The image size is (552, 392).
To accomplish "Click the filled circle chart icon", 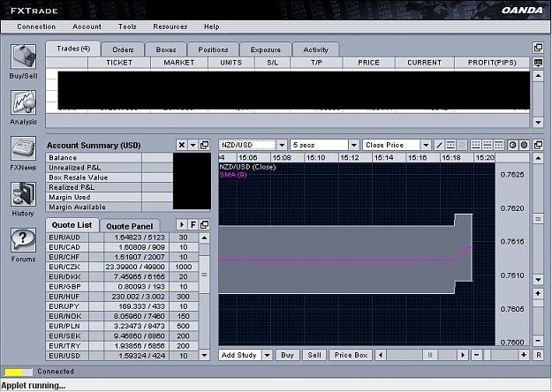I will click(x=525, y=145).
